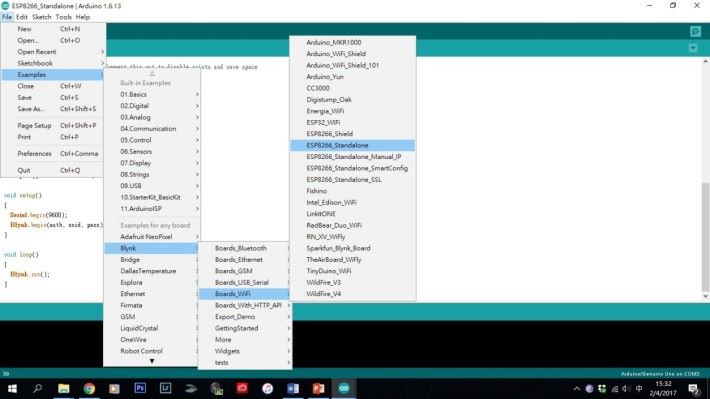The width and height of the screenshot is (710, 399).
Task: Expand Open Recent submenu
Action: pos(53,52)
